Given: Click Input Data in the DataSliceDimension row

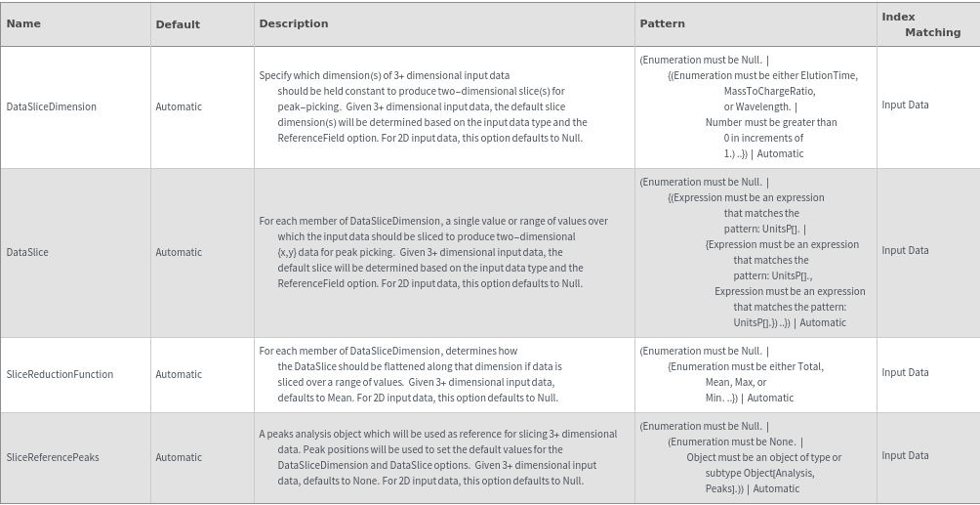Looking at the screenshot, I should 905,105.
